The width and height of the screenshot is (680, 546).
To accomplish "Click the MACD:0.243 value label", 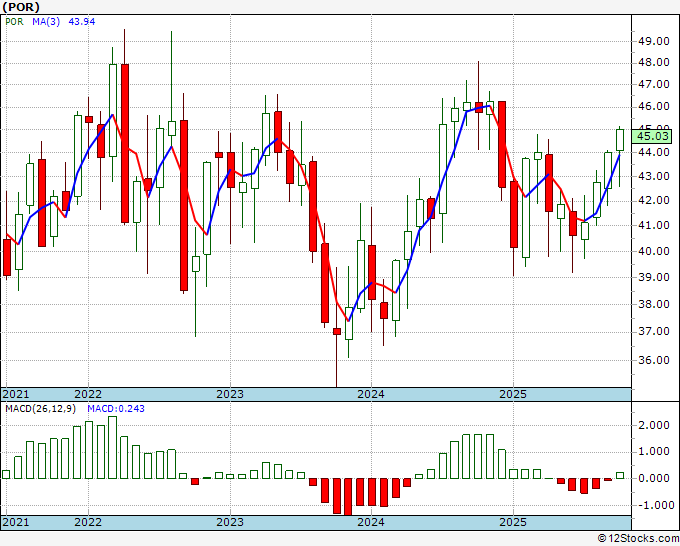I will 116,409.
